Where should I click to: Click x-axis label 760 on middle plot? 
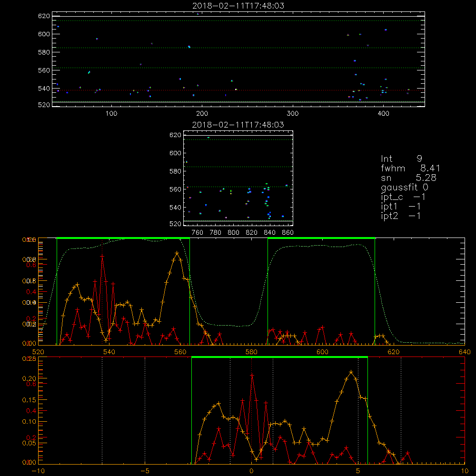pos(198,233)
